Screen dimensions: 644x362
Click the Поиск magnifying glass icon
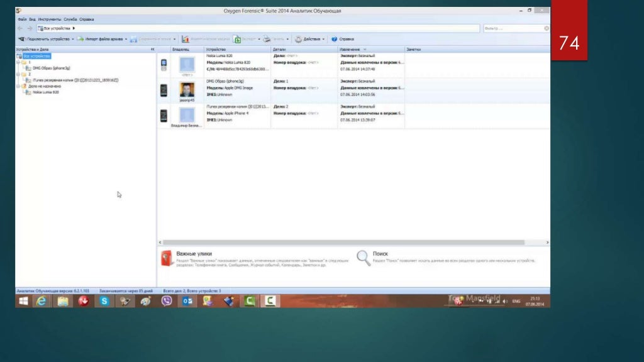[x=364, y=258]
